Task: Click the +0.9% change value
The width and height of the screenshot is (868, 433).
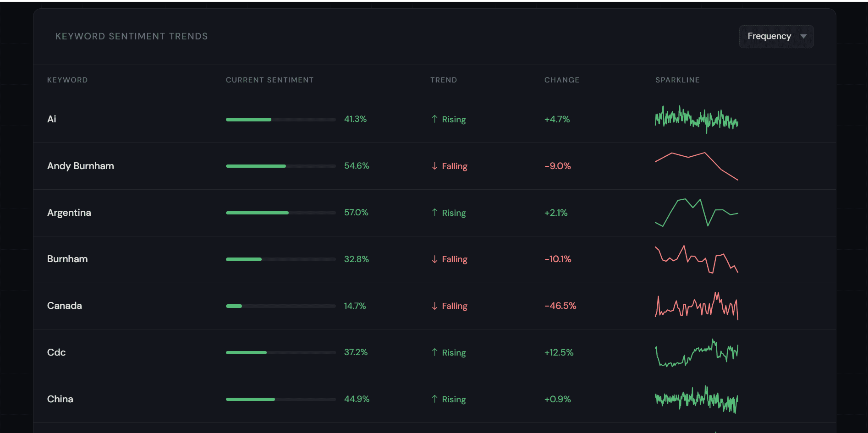Action: pos(558,399)
